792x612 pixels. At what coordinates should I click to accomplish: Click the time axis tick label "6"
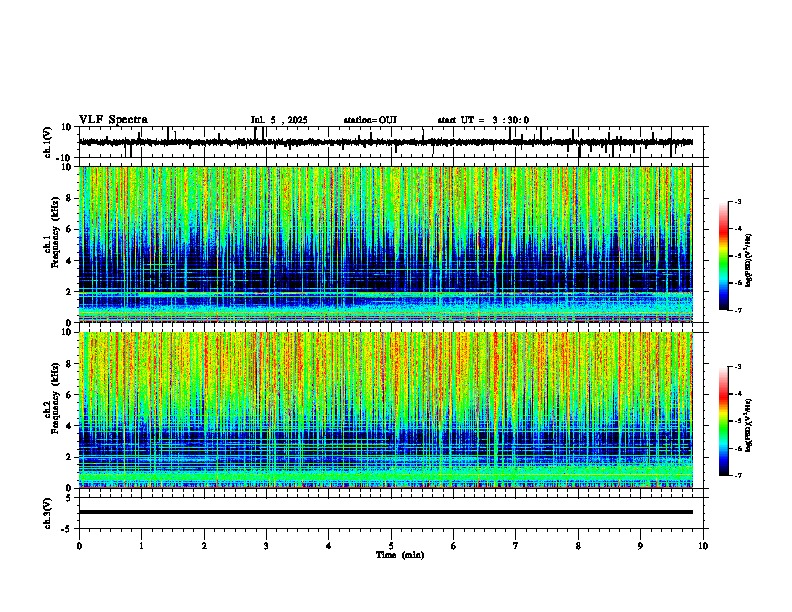[454, 546]
